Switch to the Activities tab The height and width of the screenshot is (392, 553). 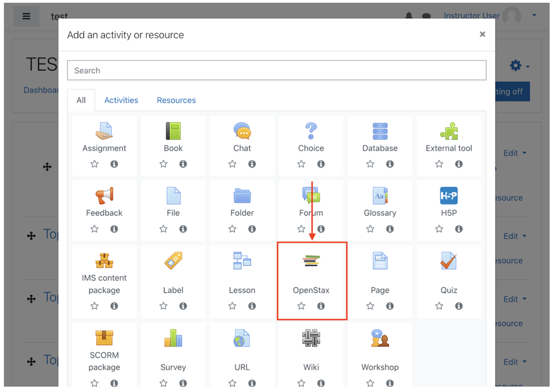[x=121, y=100]
